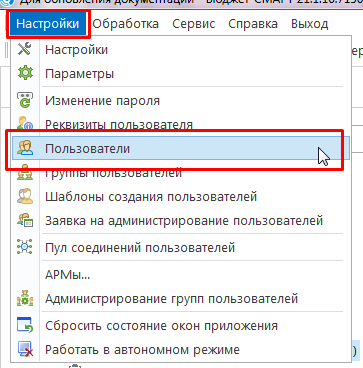Click the Пользователи people icon
The image size is (363, 368).
coord(25,149)
